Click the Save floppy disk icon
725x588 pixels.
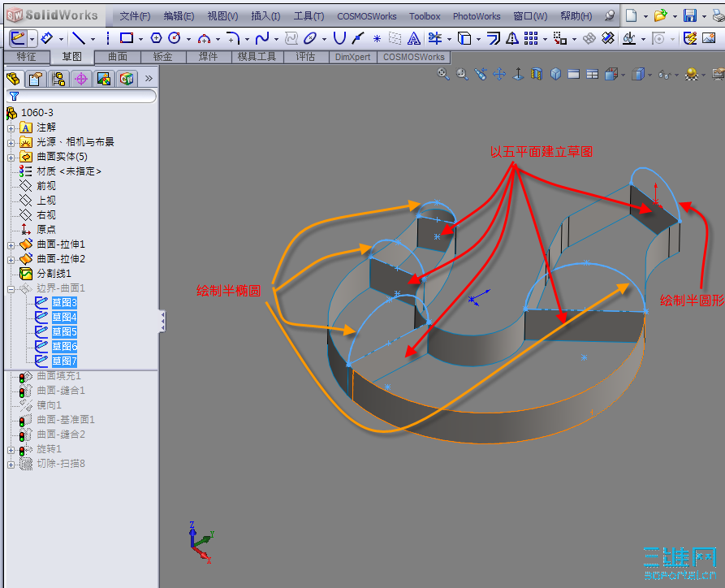690,15
